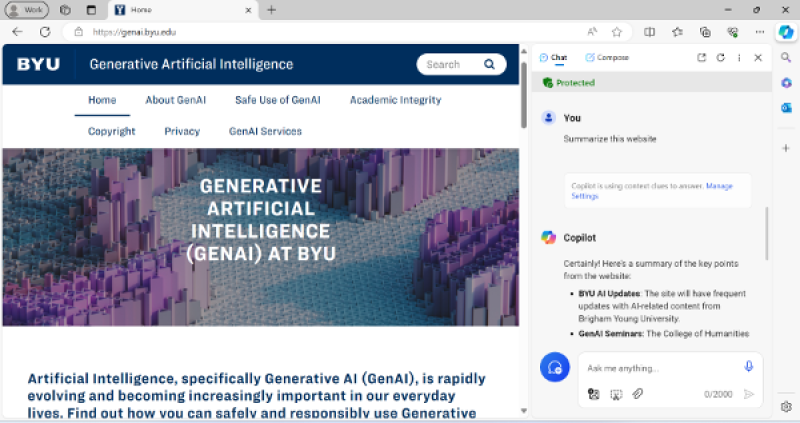Screen dimensions: 800x423
Task: Close the Home browser tab
Action: 248,10
